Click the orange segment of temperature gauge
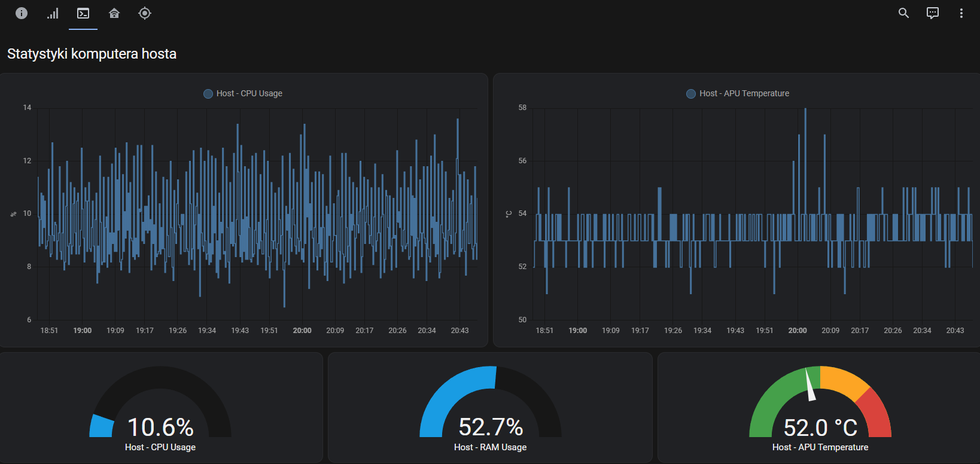 844,381
